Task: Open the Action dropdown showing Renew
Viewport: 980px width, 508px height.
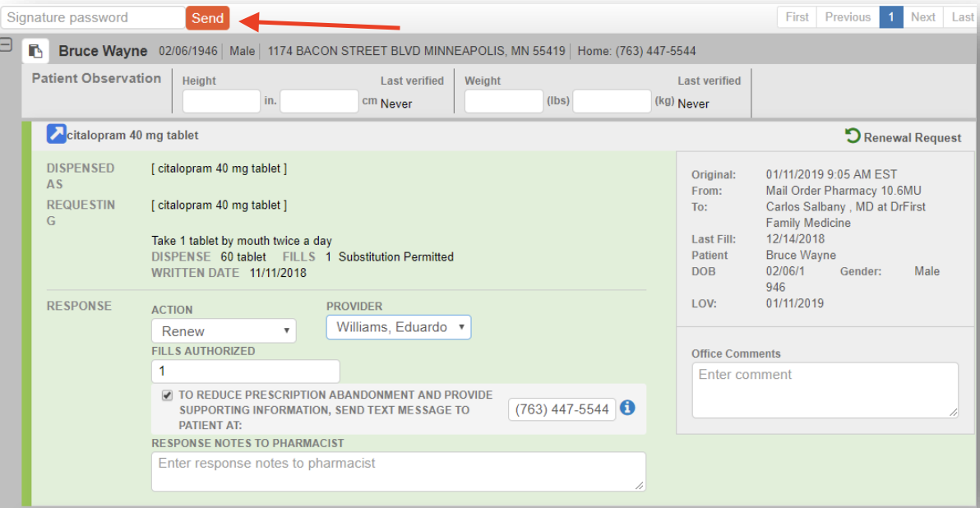Action: click(224, 330)
